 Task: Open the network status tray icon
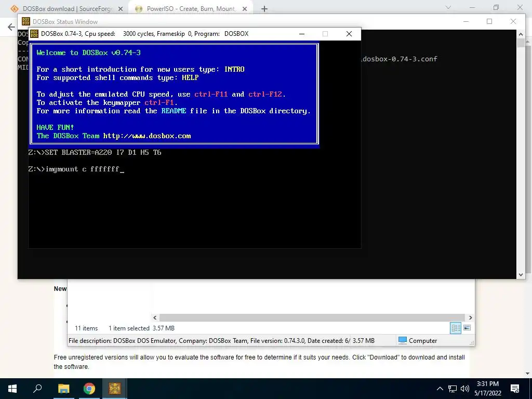(x=453, y=389)
